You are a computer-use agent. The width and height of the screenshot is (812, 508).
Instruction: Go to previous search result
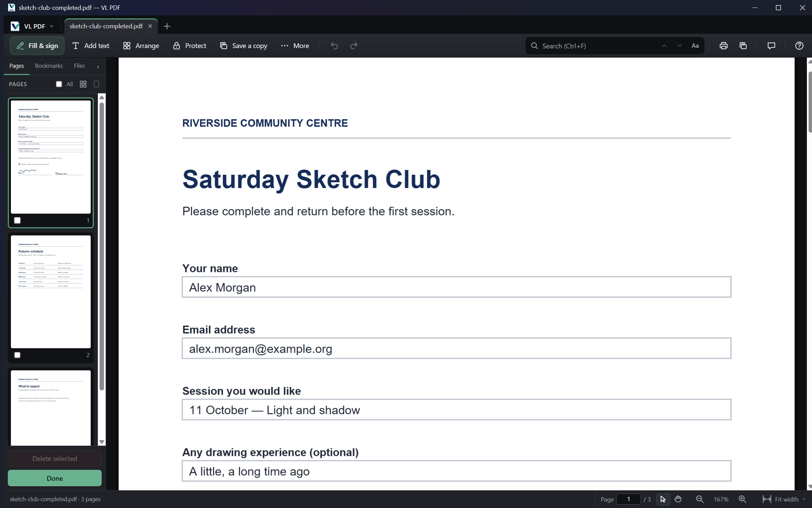pyautogui.click(x=664, y=46)
